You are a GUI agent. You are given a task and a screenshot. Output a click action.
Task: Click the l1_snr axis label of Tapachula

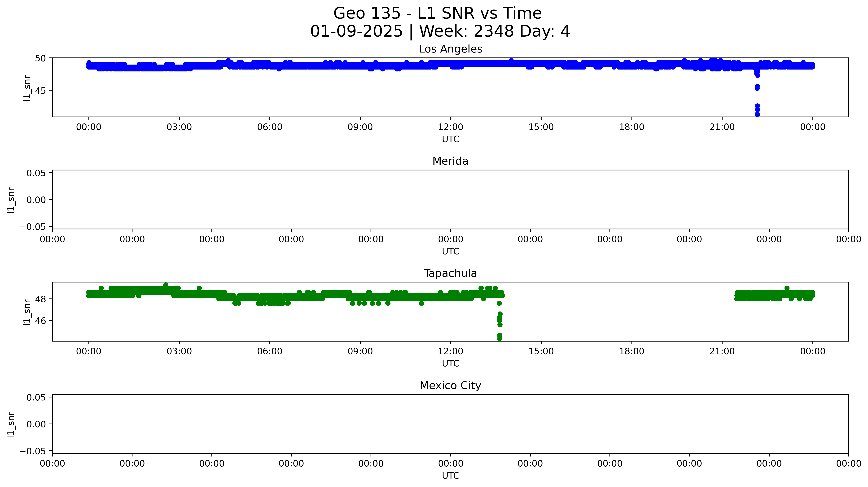27,312
